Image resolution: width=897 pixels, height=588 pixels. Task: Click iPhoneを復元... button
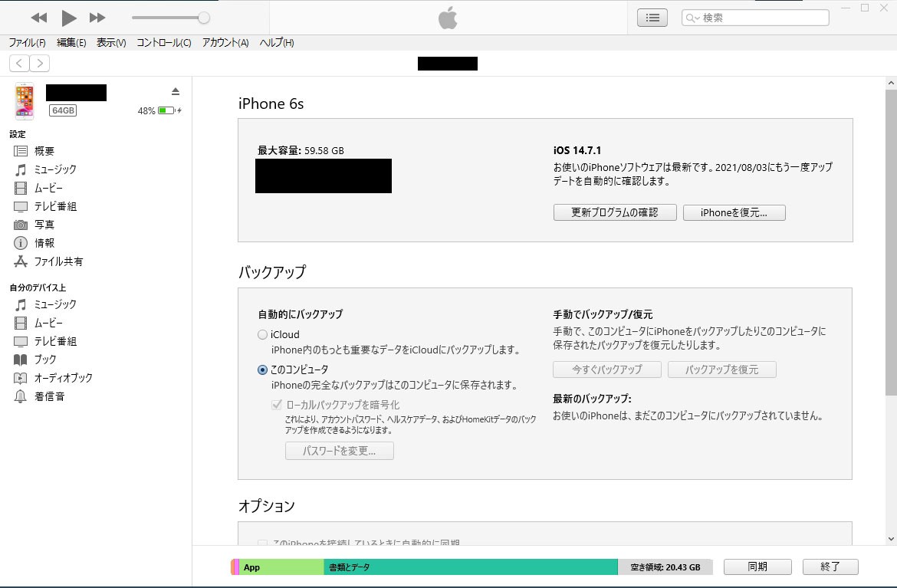(734, 212)
